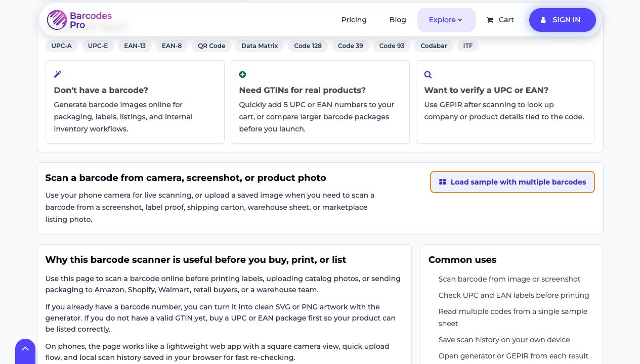Select the Data Matrix format chip

coord(260,46)
